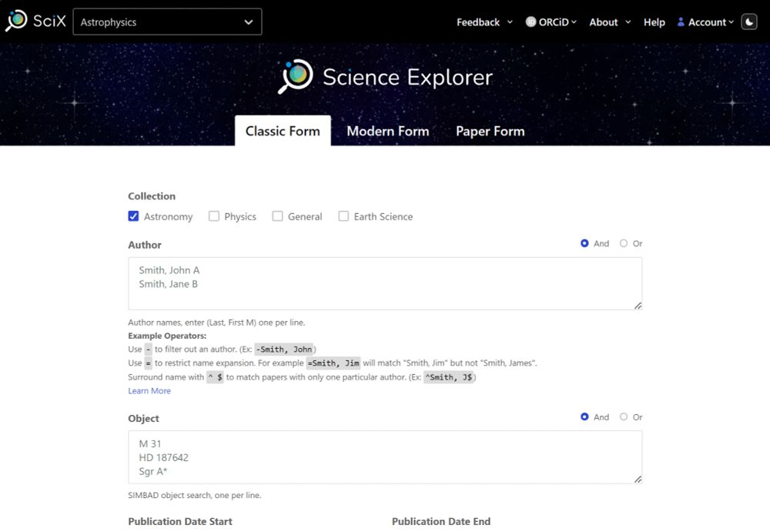Click the Object textarea resize grip

coord(638,479)
